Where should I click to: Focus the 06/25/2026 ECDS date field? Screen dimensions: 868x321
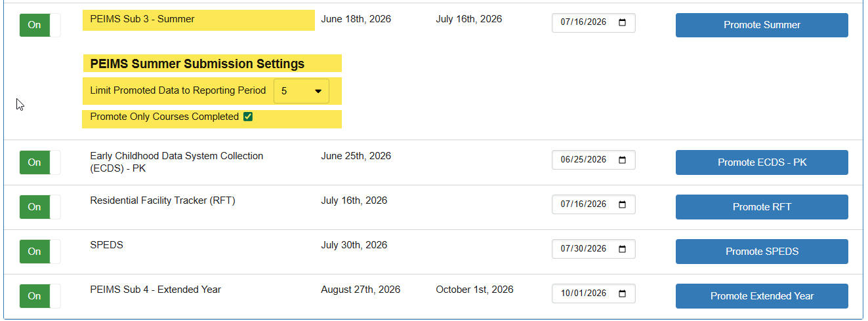[x=584, y=160]
